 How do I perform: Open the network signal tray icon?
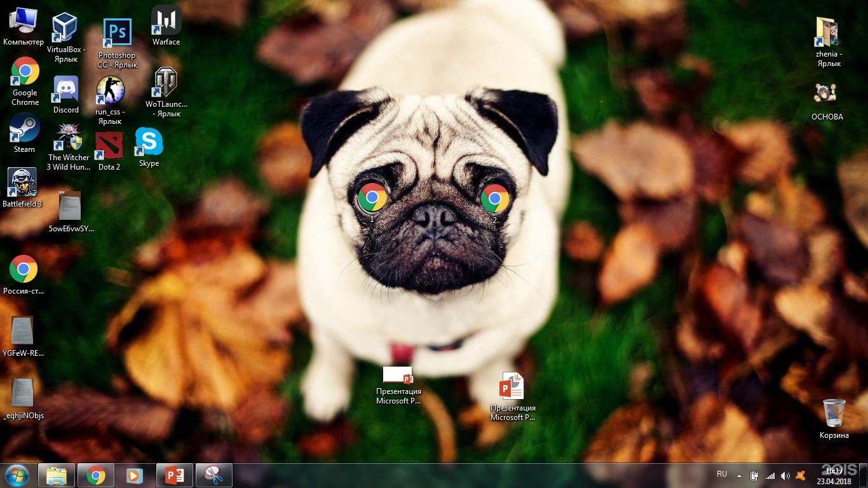[770, 475]
